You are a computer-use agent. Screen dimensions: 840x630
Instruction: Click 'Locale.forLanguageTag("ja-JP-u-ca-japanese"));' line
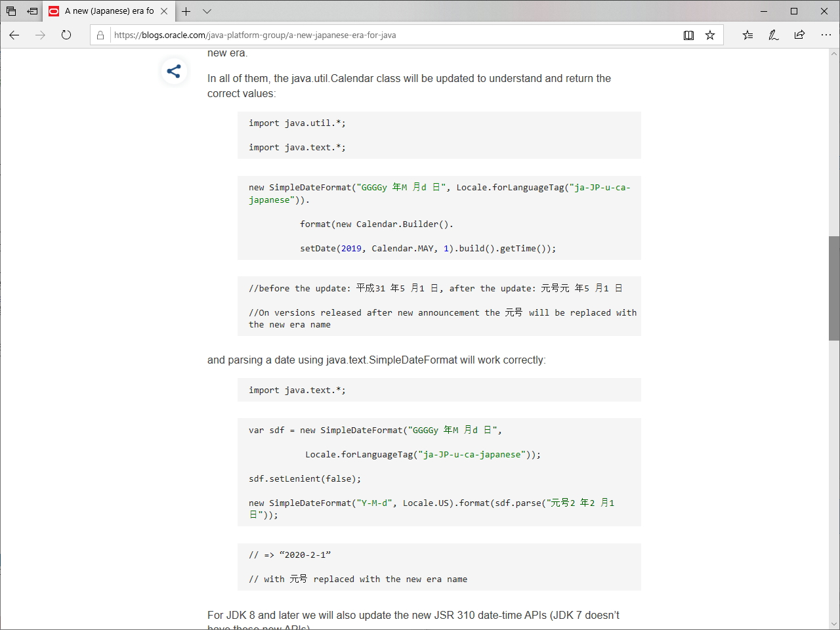click(423, 455)
